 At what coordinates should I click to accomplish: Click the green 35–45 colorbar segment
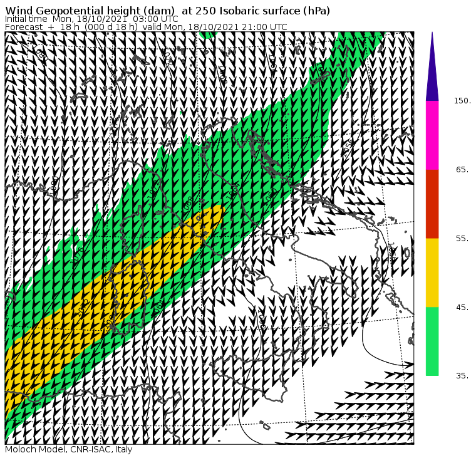[x=432, y=341]
